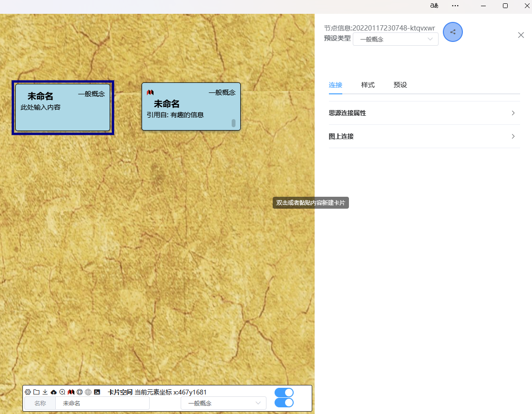Switch to the 连接 tab
The height and width of the screenshot is (414, 532).
[335, 85]
